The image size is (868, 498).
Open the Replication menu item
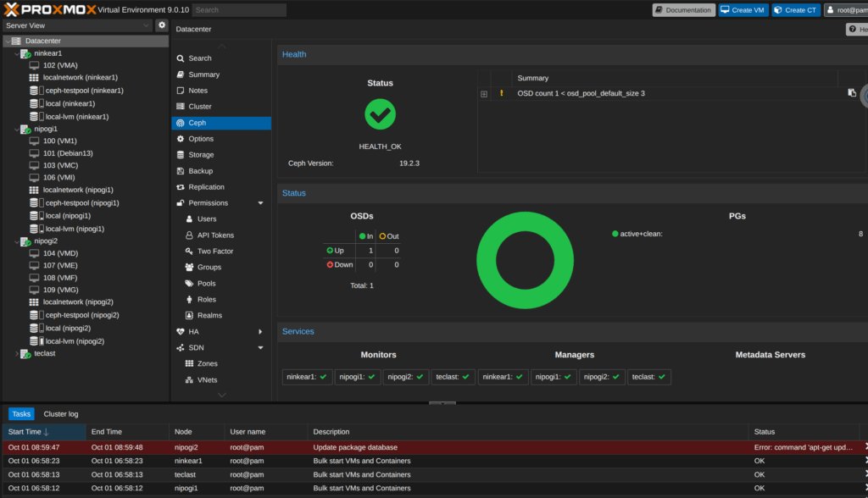click(206, 187)
